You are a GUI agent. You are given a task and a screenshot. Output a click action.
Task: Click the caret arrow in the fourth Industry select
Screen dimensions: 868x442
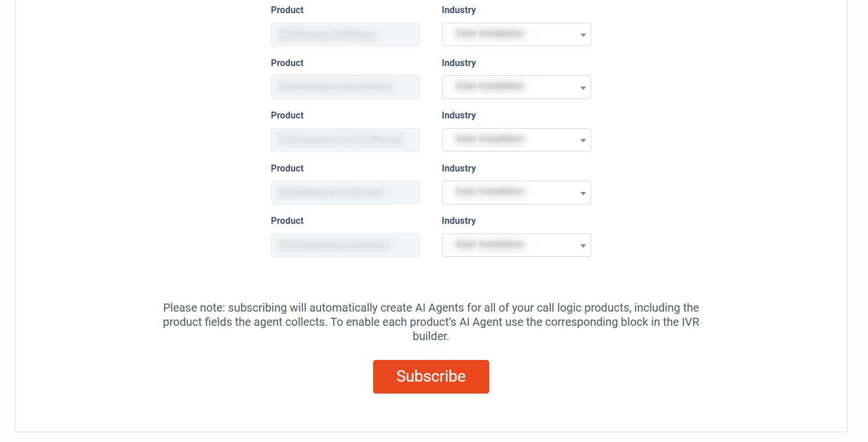click(x=583, y=193)
